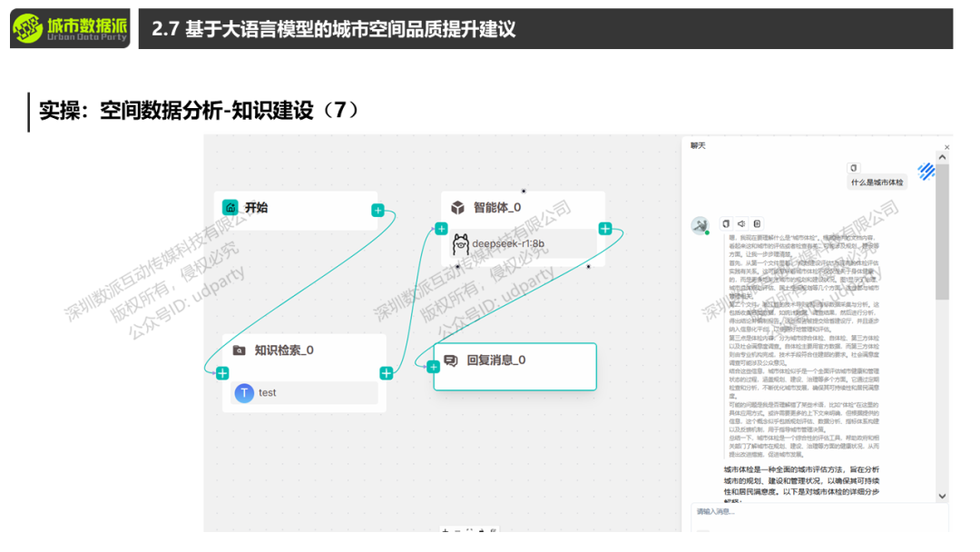Select the test knowledge base entry

tap(305, 393)
